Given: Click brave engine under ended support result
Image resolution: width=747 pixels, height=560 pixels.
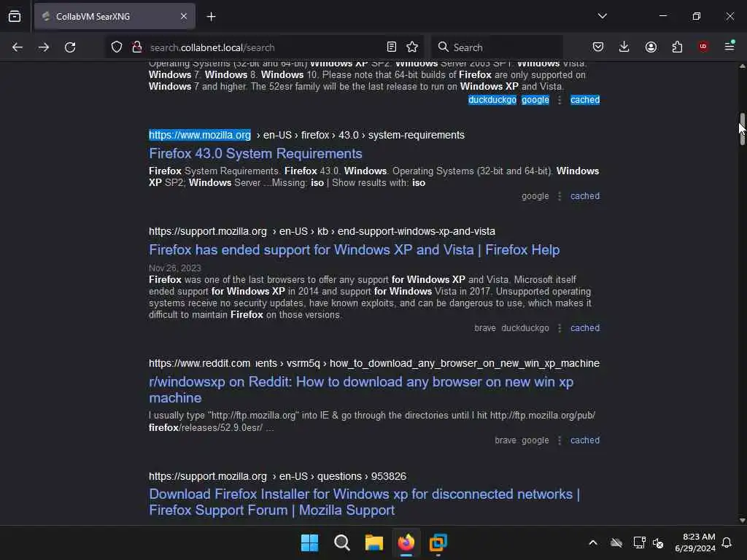Looking at the screenshot, I should 485,327.
